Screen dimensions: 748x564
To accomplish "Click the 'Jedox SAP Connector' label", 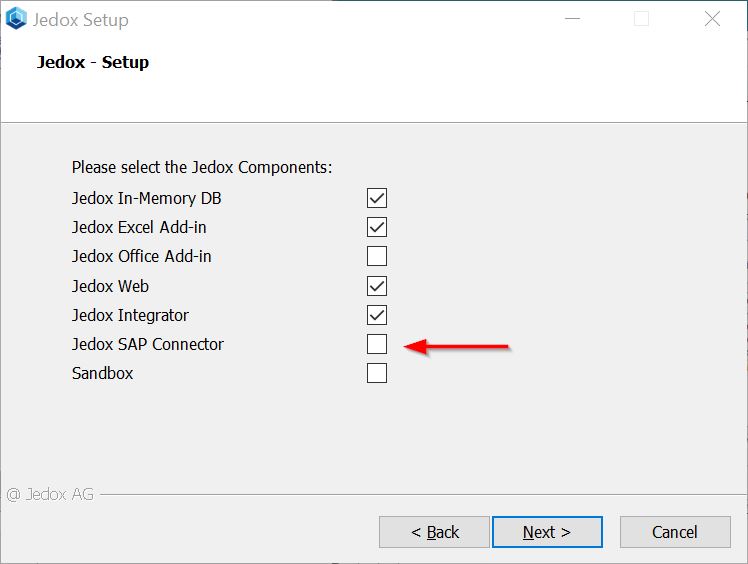I will tap(147, 345).
